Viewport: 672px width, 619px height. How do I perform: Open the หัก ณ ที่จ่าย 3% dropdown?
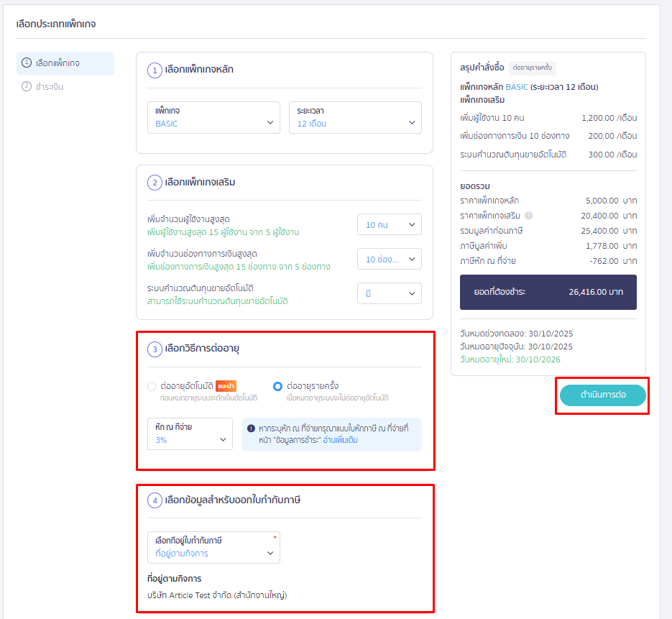tap(190, 434)
